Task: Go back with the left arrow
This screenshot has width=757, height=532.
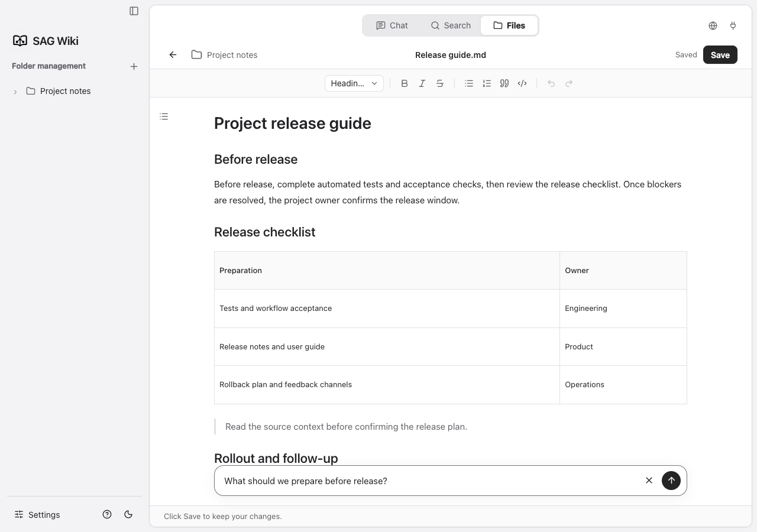Action: 173,55
